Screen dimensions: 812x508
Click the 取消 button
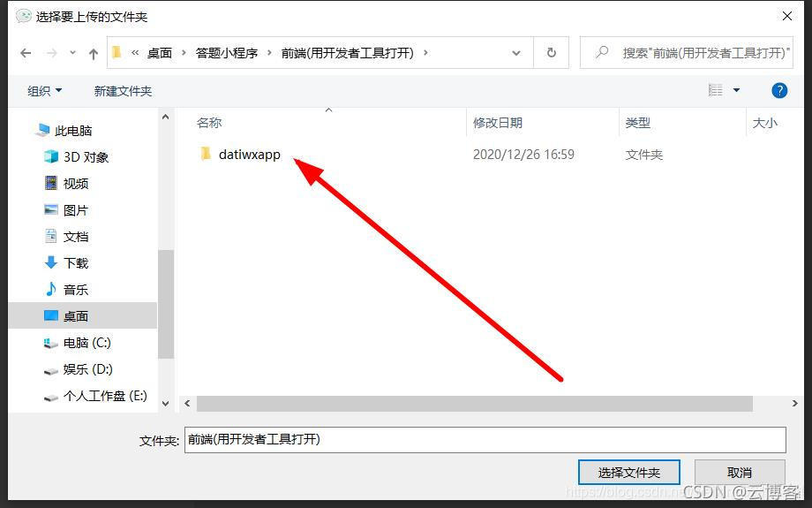[x=740, y=473]
